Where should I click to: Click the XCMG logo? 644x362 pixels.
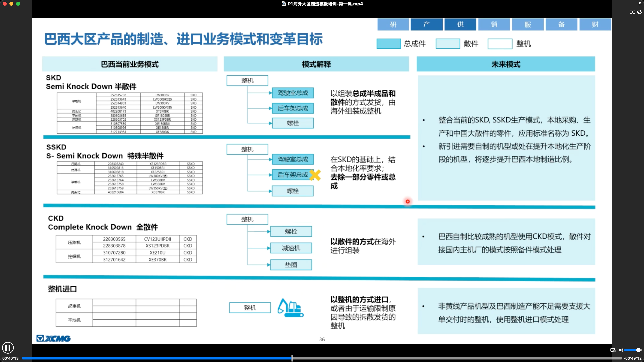[53, 339]
